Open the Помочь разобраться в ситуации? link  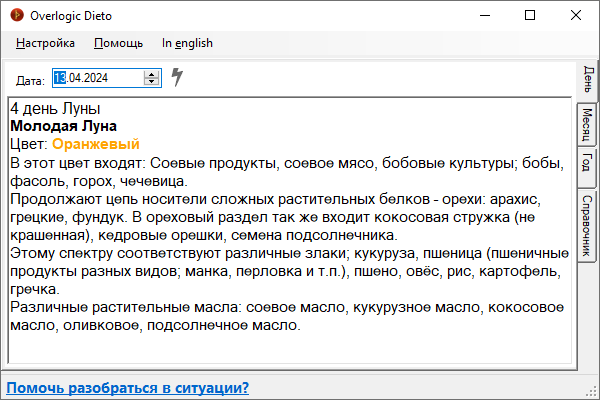pos(127,388)
